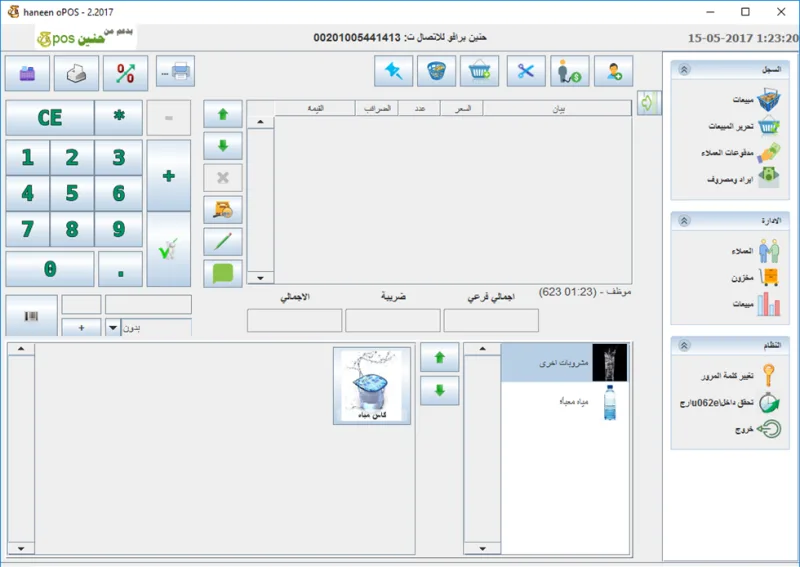Click the blue pin icon button

(x=393, y=71)
